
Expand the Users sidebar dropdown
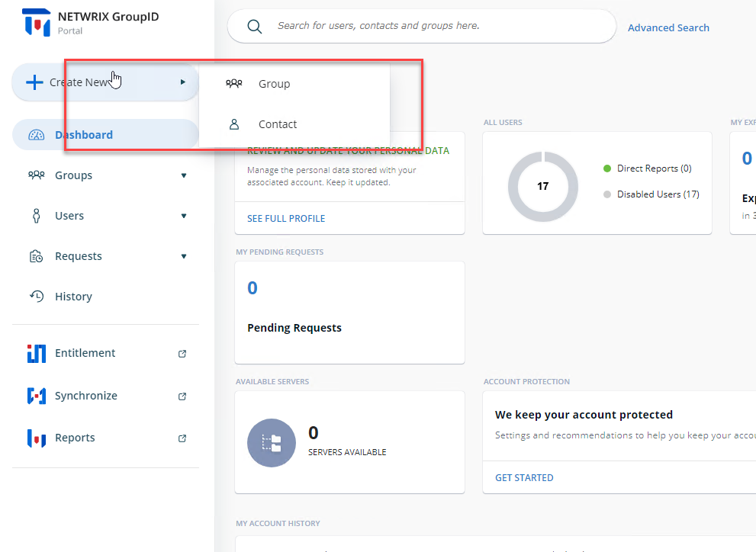(183, 216)
